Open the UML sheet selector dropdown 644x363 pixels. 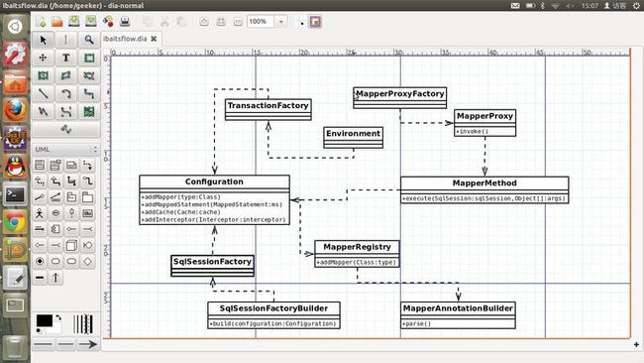(x=65, y=149)
